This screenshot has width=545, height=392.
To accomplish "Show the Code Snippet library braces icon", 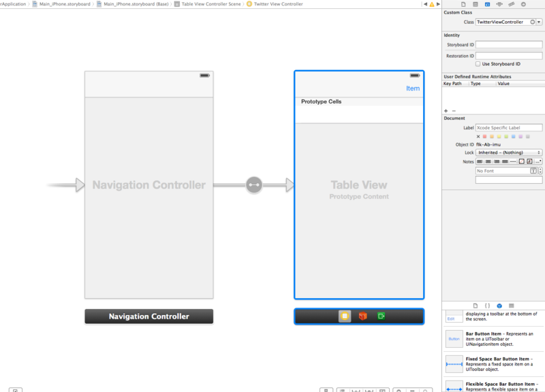I will 487,306.
